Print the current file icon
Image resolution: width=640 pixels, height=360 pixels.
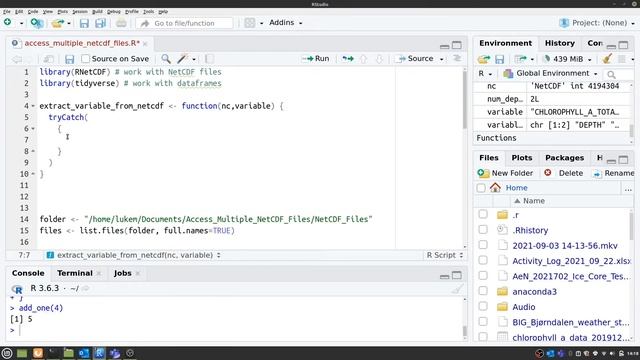121,23
